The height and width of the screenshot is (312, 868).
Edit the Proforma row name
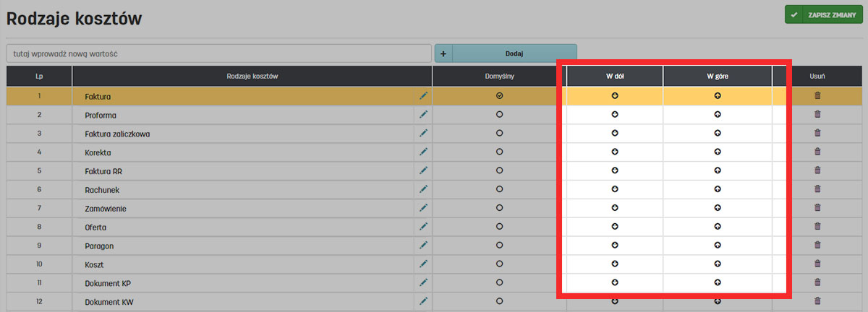[423, 115]
